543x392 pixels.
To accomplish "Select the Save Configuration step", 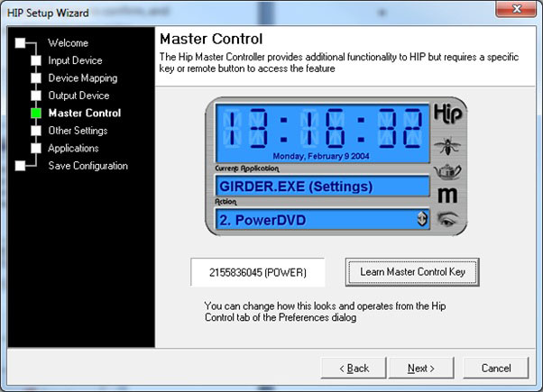I will pyautogui.click(x=88, y=166).
